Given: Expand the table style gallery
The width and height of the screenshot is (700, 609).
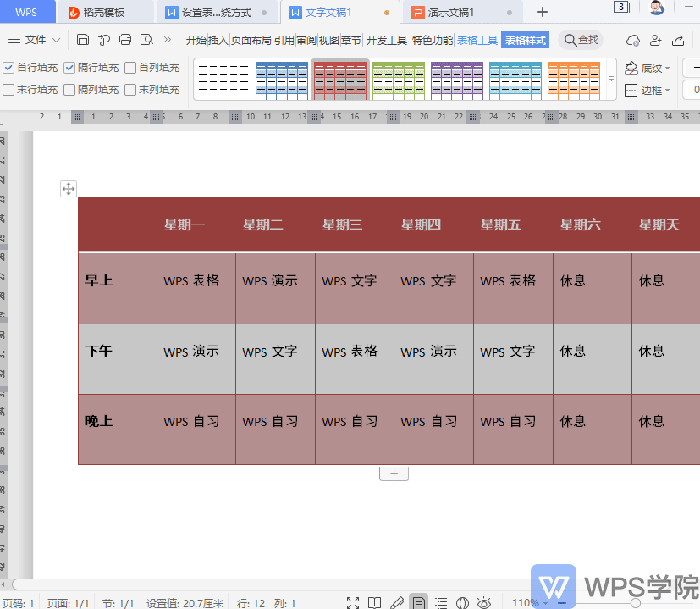Looking at the screenshot, I should pyautogui.click(x=612, y=79).
